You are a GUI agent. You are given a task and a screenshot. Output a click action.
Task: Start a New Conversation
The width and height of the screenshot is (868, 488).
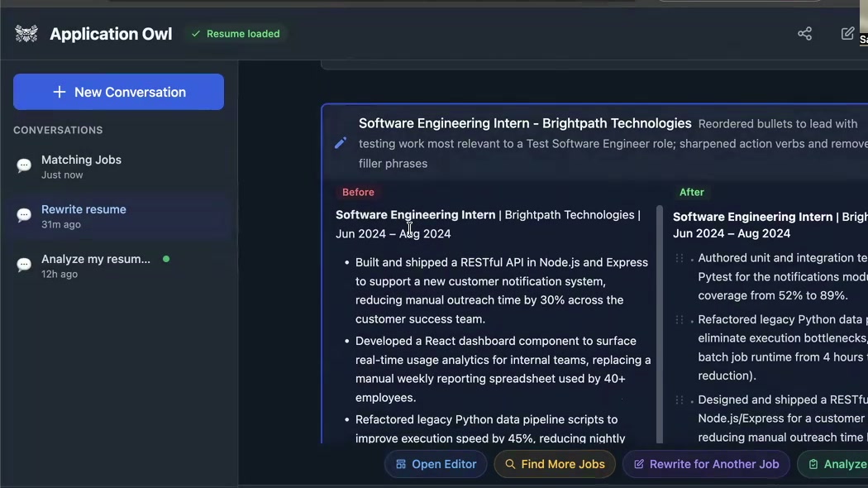[118, 92]
